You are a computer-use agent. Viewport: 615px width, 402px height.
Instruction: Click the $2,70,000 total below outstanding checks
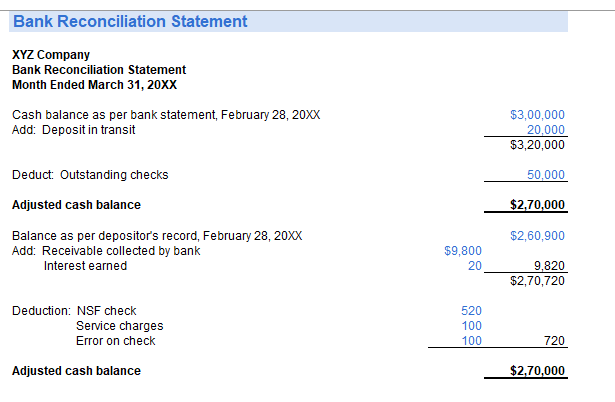click(x=537, y=206)
